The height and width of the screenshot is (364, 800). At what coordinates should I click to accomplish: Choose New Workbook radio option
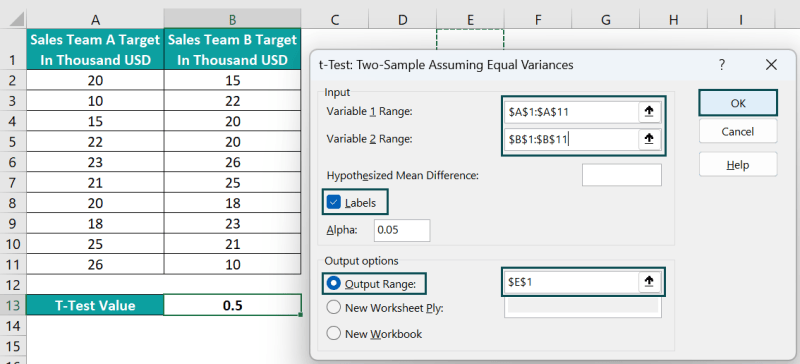click(333, 334)
